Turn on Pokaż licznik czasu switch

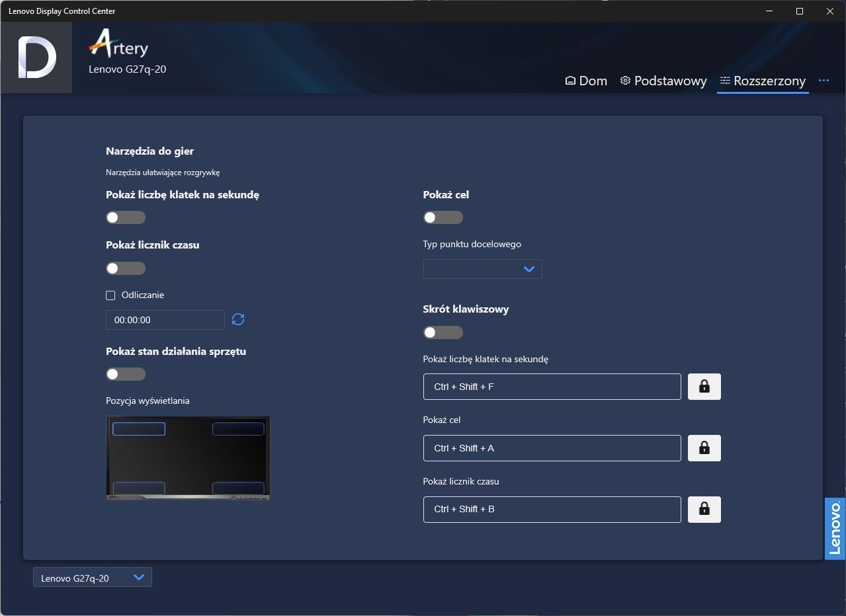tap(126, 268)
